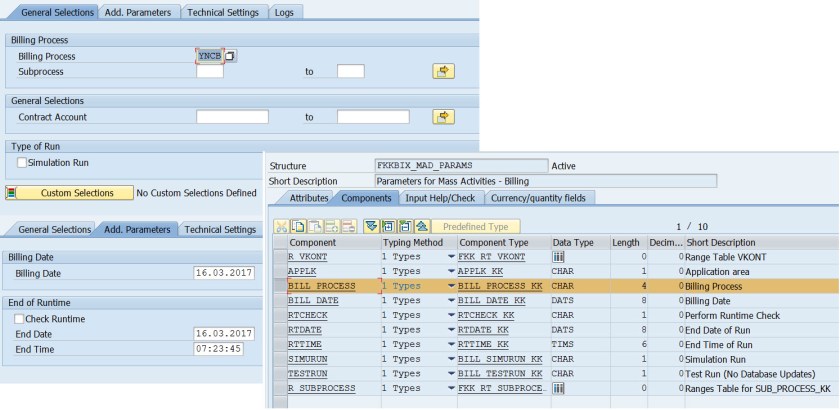Viewport: 840px width, 410px height.
Task: Enable the Simulation Run checkbox
Action: pyautogui.click(x=22, y=162)
